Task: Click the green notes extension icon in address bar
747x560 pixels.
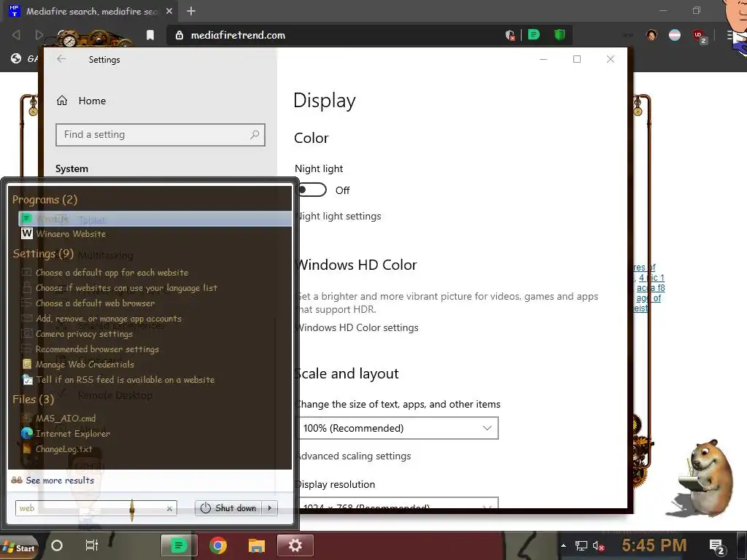Action: (x=534, y=35)
